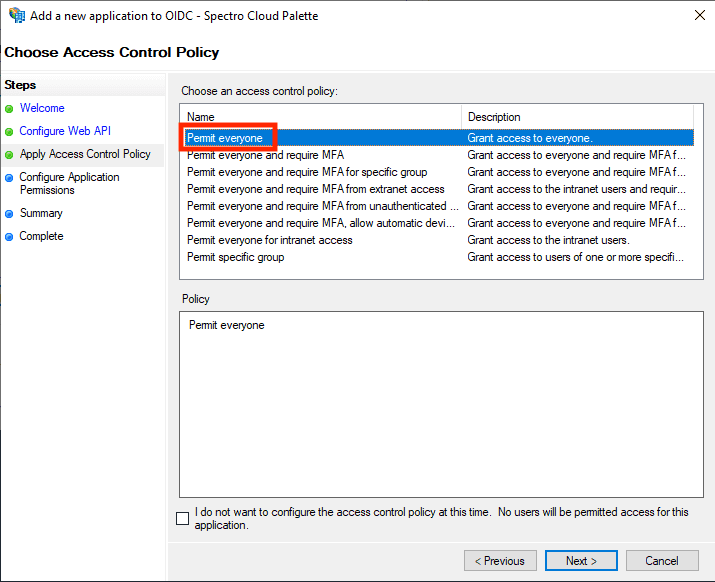The image size is (715, 582).
Task: Select Apply Access Control Policy step
Action: coord(85,154)
